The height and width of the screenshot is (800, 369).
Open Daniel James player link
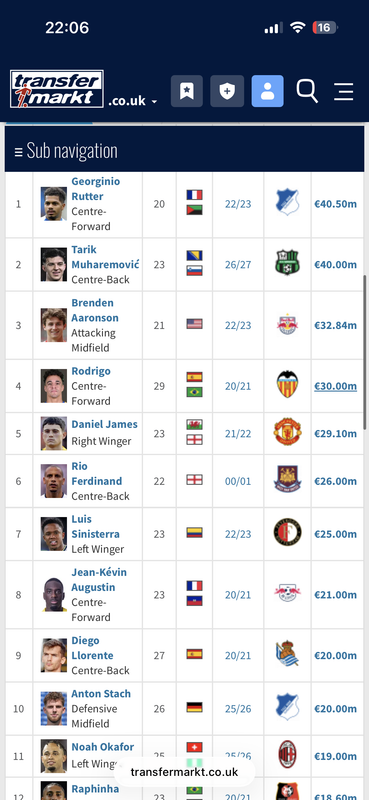click(x=104, y=424)
